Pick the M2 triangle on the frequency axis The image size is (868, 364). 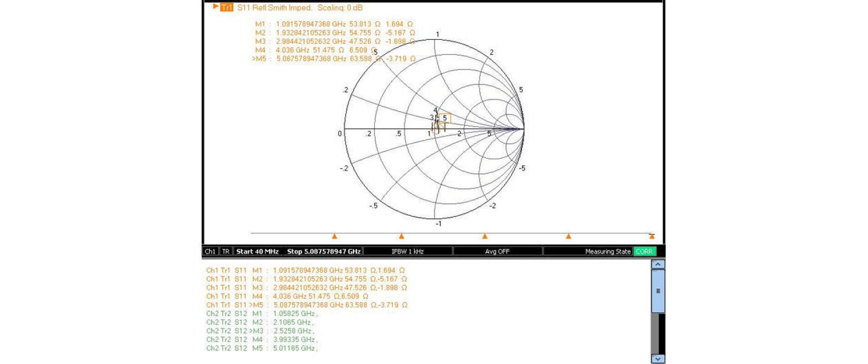click(401, 236)
